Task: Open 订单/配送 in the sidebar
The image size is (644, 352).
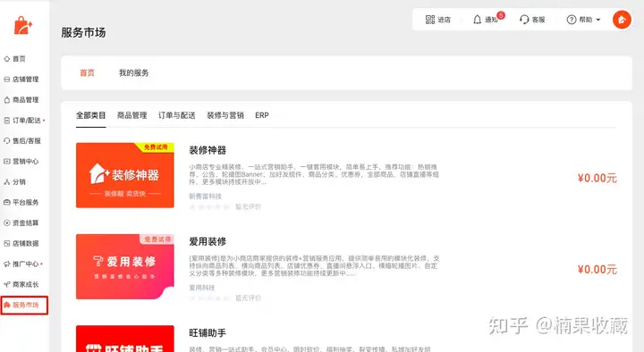Action: 27,121
